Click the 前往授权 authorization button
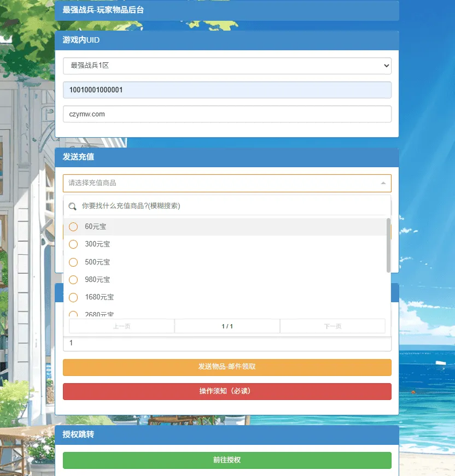455x476 pixels. [227, 460]
